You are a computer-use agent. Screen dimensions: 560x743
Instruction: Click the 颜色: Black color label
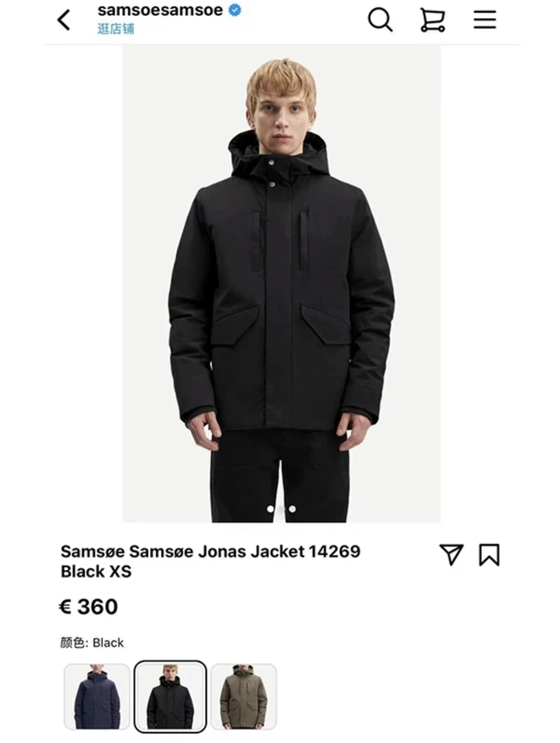pos(92,643)
